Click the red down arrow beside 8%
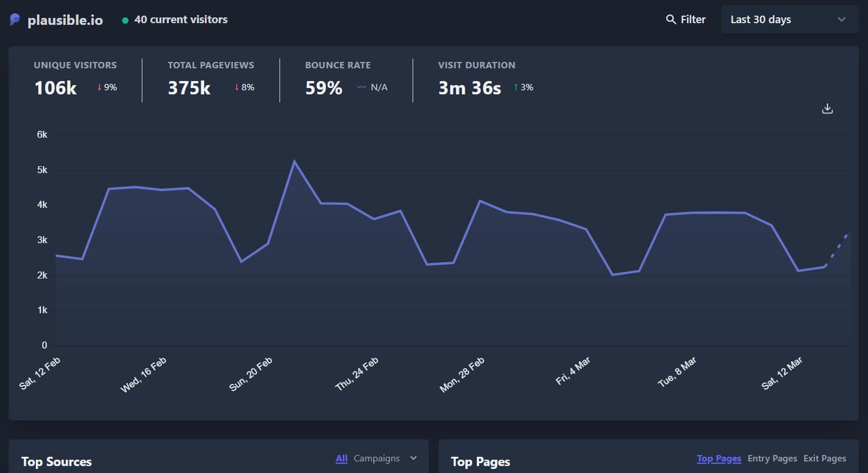This screenshot has height=473, width=868. point(236,87)
